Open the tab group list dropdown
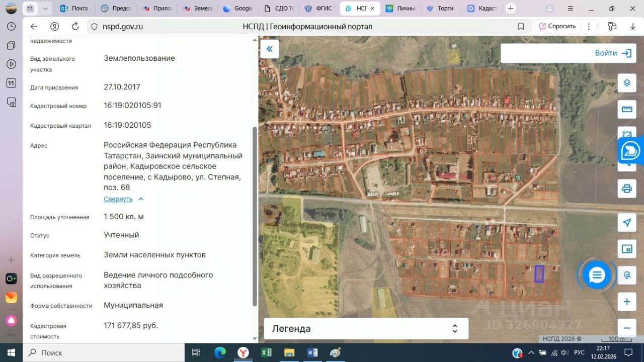Screen dimensions: 644x362 tap(45, 9)
